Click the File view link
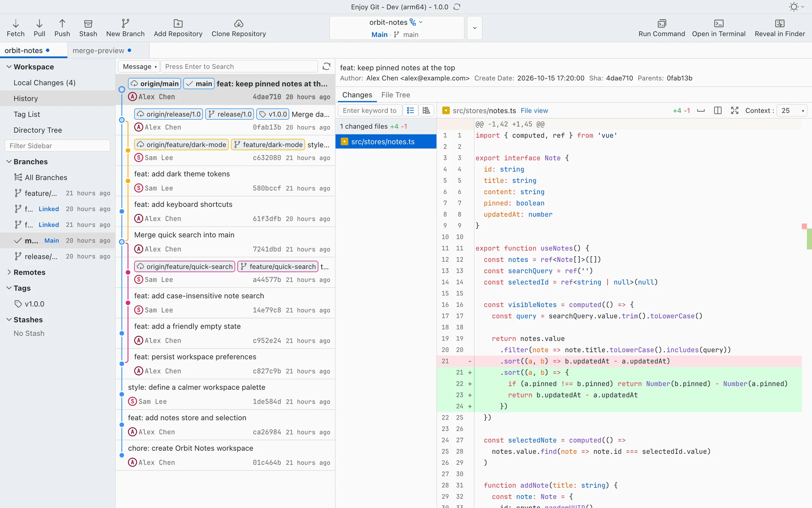 [534, 111]
